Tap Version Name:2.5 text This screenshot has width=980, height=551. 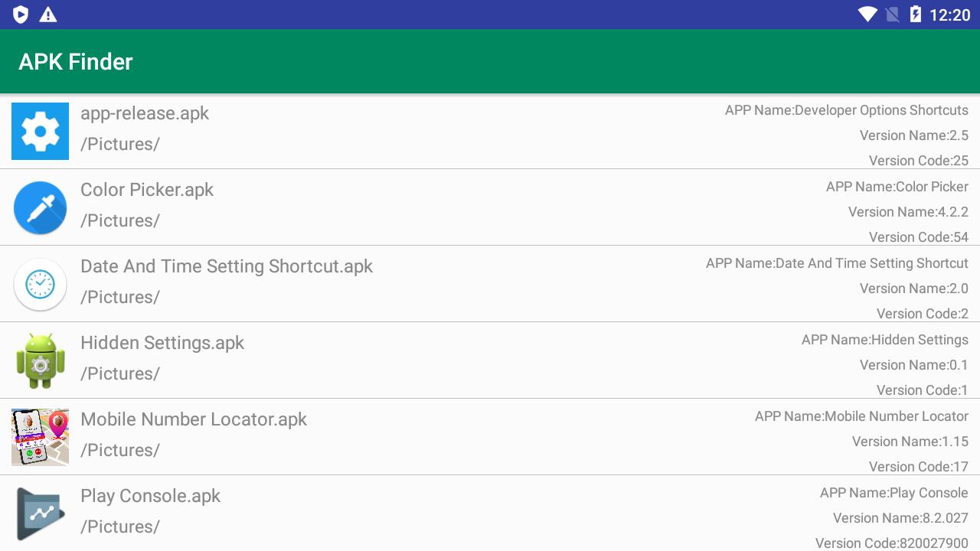(x=914, y=135)
